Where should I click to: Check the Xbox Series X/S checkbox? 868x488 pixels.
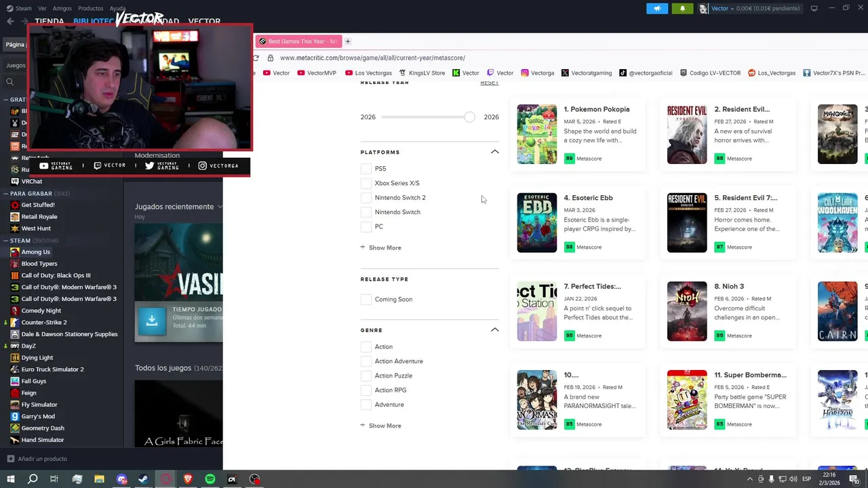pyautogui.click(x=366, y=183)
